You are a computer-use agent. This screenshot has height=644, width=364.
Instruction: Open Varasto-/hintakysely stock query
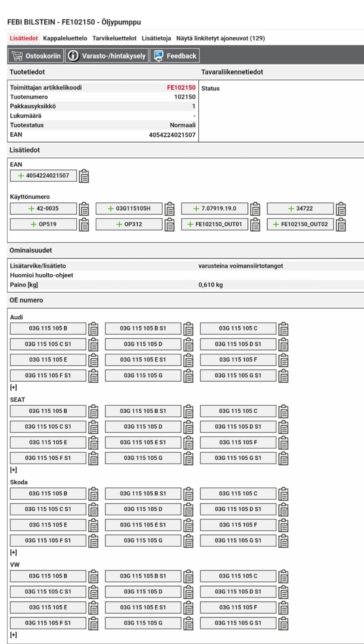107,56
